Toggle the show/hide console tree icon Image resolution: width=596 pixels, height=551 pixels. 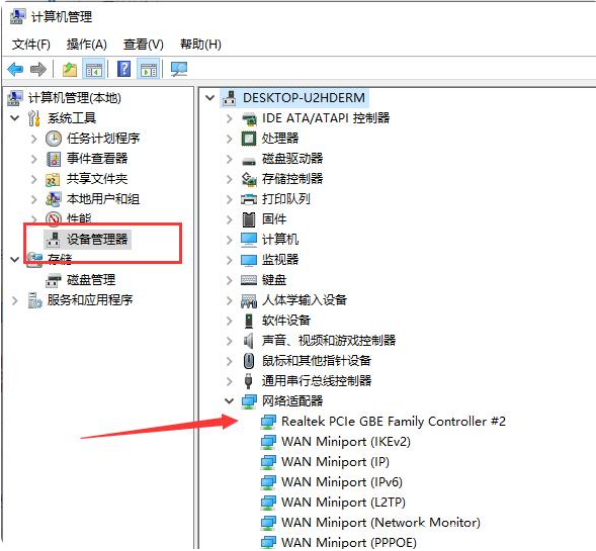[94, 70]
